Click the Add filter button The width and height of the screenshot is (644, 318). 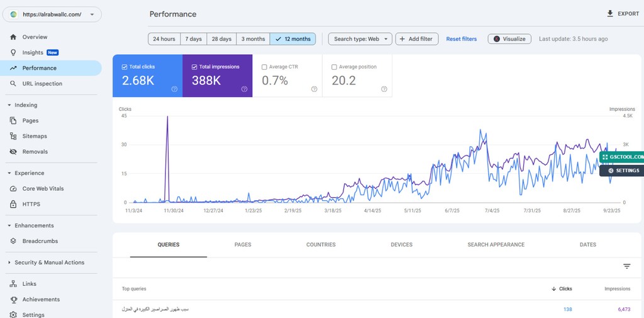tap(416, 39)
